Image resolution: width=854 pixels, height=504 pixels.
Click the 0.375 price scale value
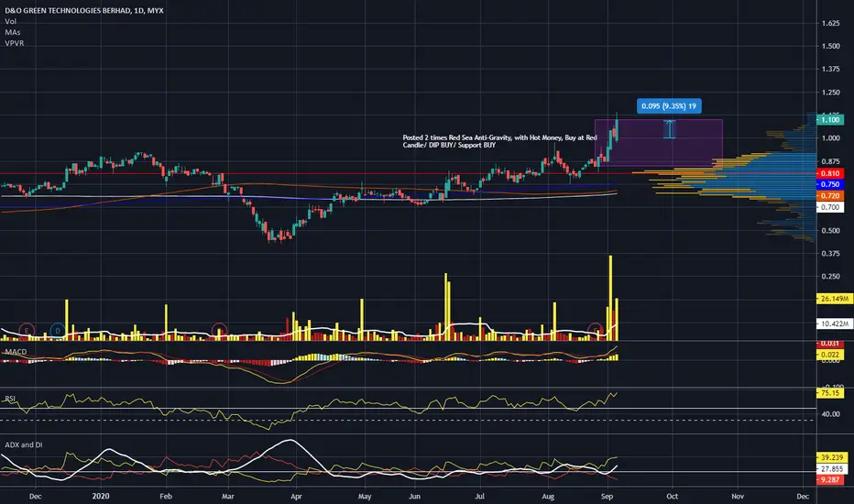[x=830, y=253]
